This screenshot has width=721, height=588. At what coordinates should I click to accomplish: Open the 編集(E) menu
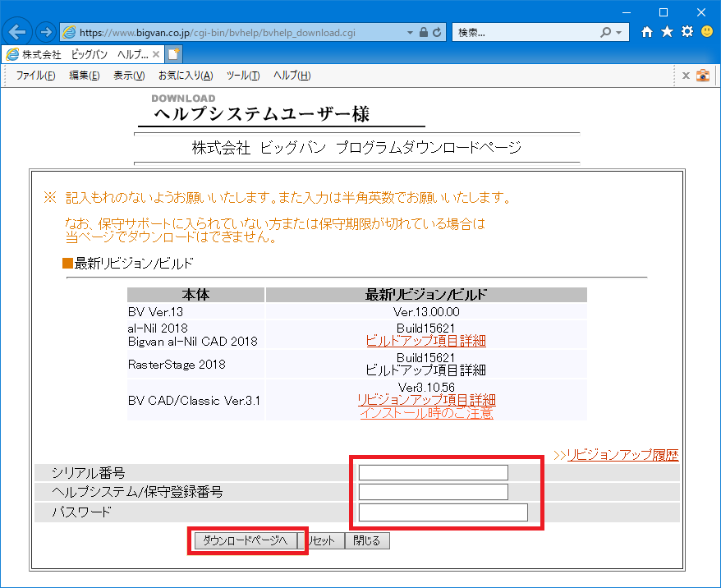[x=84, y=76]
